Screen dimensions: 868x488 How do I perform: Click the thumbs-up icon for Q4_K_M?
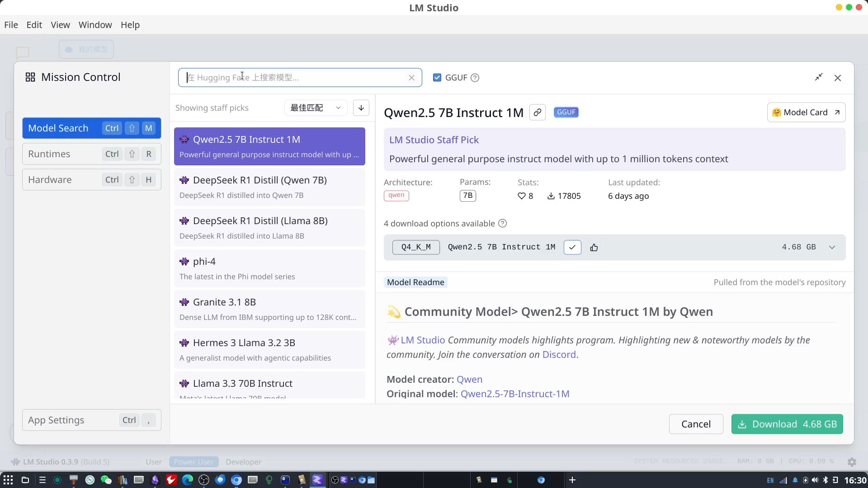point(594,247)
